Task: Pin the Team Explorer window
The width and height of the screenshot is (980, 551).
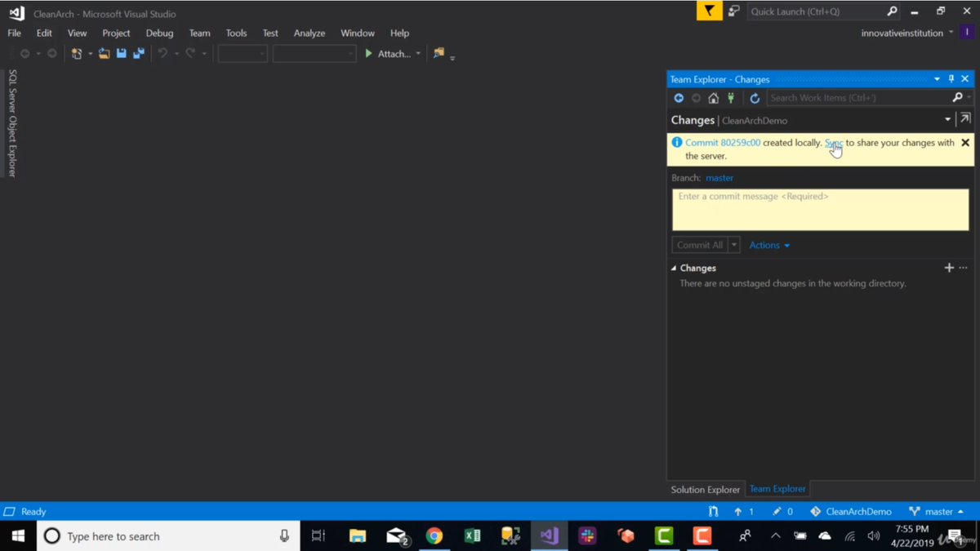Action: coord(951,79)
